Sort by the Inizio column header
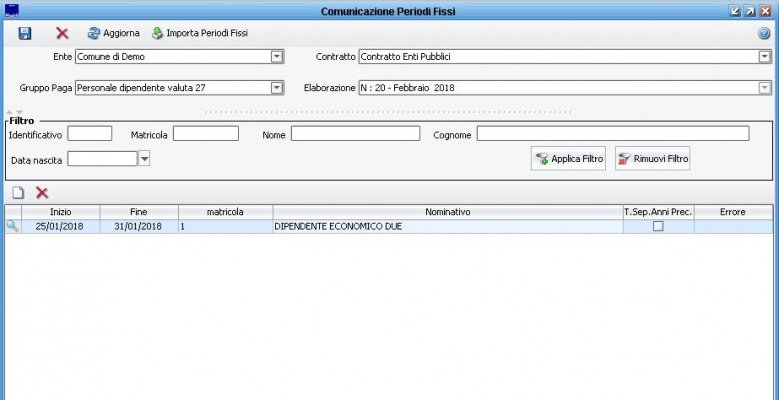The width and height of the screenshot is (779, 400). pos(61,212)
